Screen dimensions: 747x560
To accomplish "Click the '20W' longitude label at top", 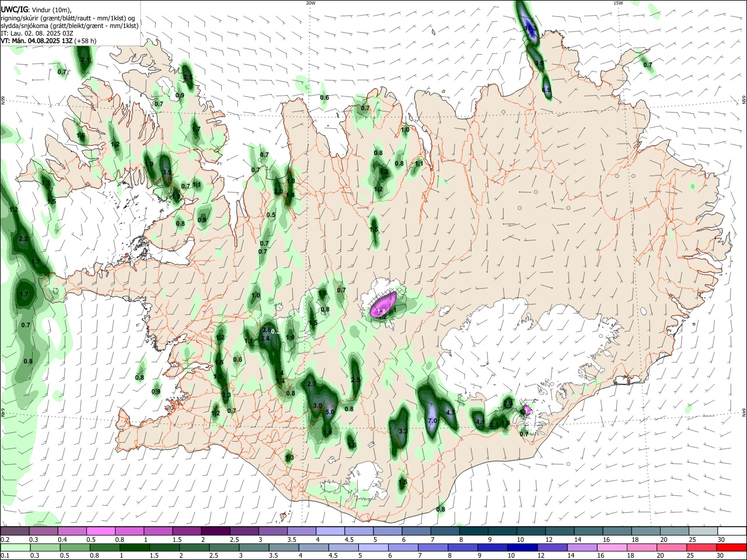I will tap(310, 3).
